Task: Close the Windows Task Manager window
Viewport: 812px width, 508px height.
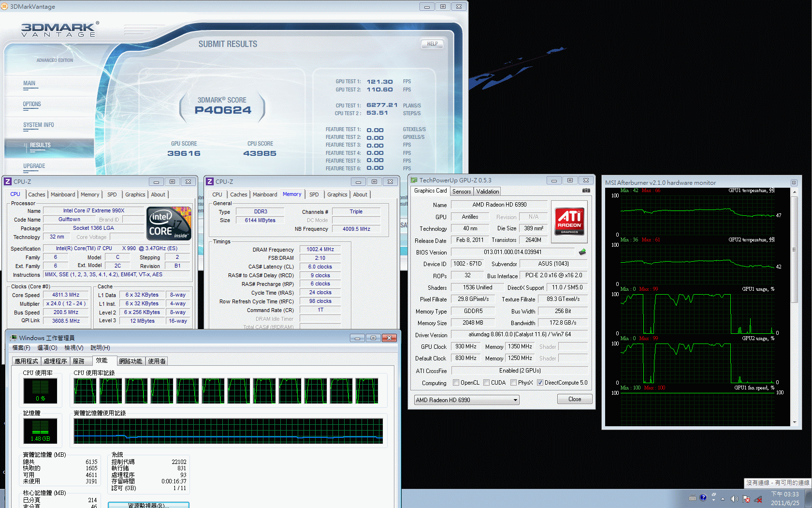Action: tap(389, 338)
